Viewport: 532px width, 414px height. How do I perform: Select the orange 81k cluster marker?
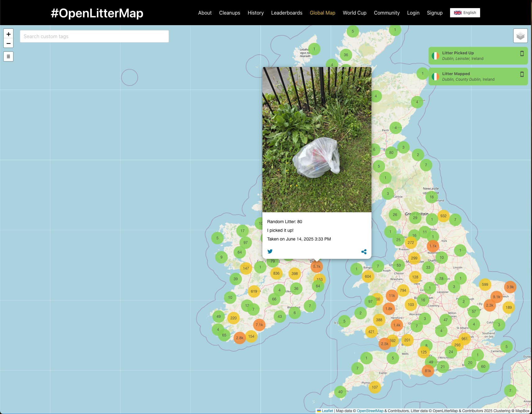pyautogui.click(x=428, y=371)
